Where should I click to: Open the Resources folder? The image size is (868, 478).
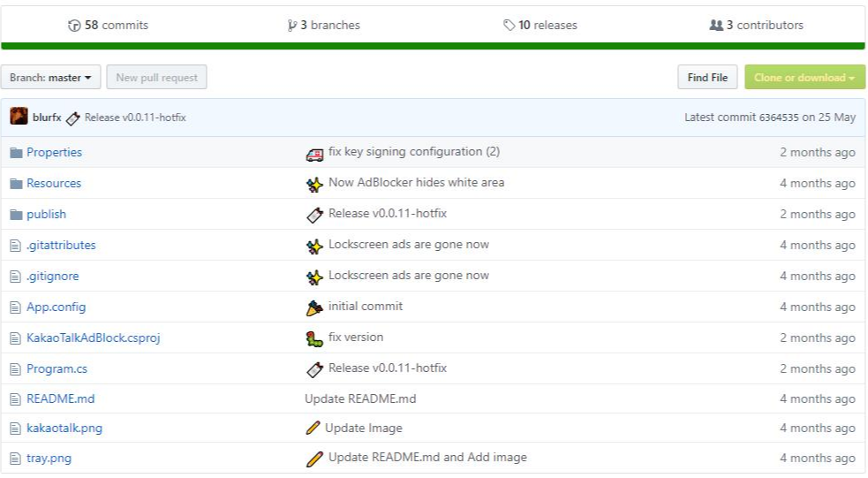(x=54, y=183)
